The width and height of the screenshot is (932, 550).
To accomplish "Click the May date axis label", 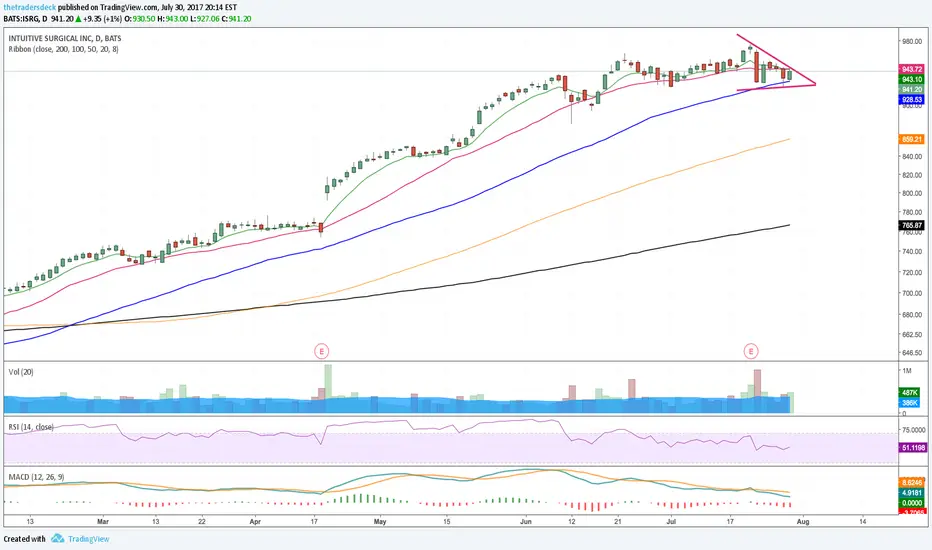I will (x=380, y=521).
